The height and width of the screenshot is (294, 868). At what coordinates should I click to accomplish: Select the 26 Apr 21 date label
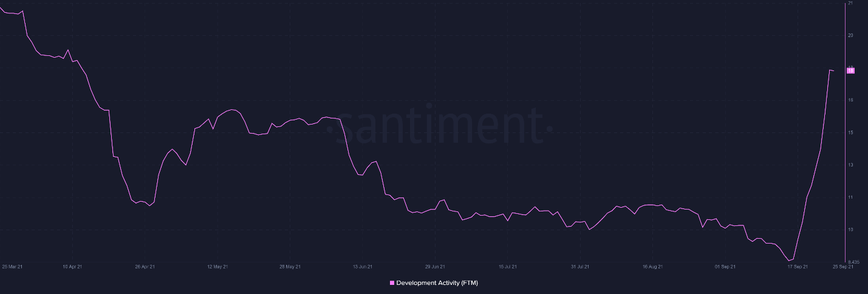(145, 267)
